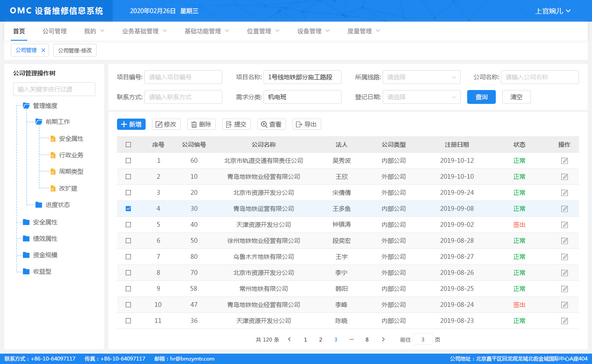
Task: Check the box for 北京市轨道交通有限责任公司
Action: pos(128,161)
